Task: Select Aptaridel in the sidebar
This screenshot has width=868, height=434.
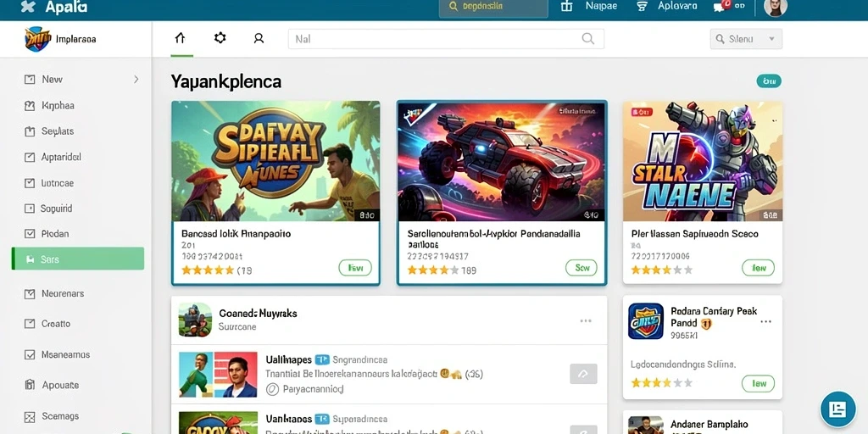Action: pos(61,157)
